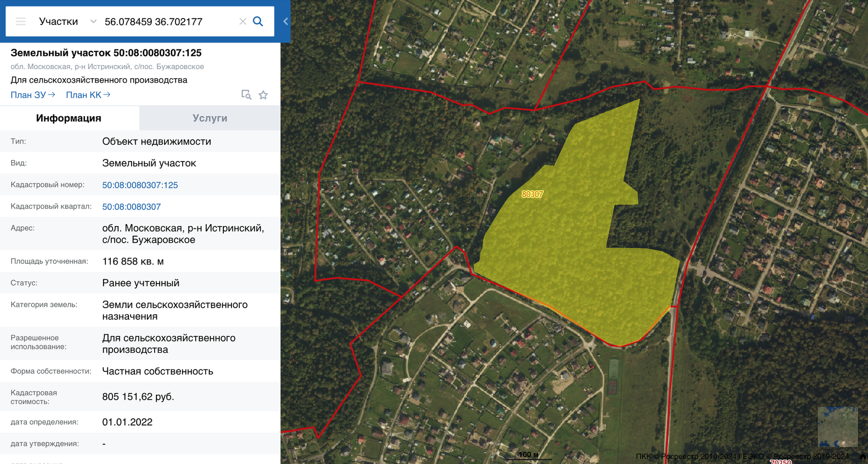868x464 pixels.
Task: Open cadastral quarter 50:08:0080307 link
Action: point(131,207)
